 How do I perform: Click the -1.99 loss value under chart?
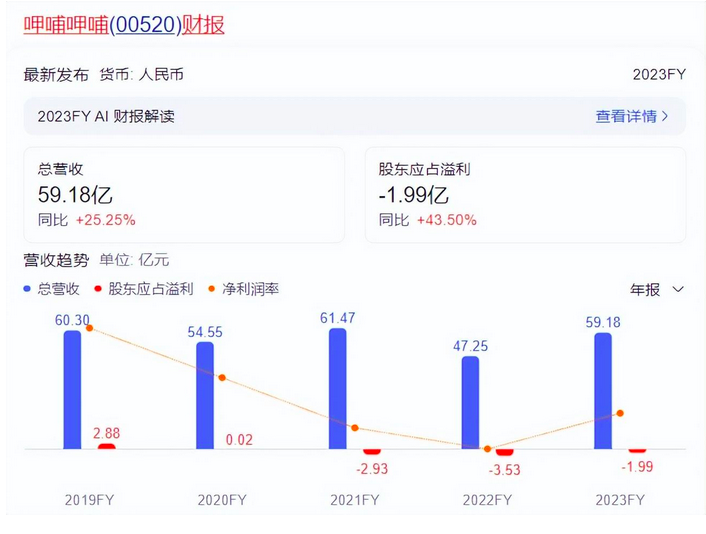(x=637, y=466)
